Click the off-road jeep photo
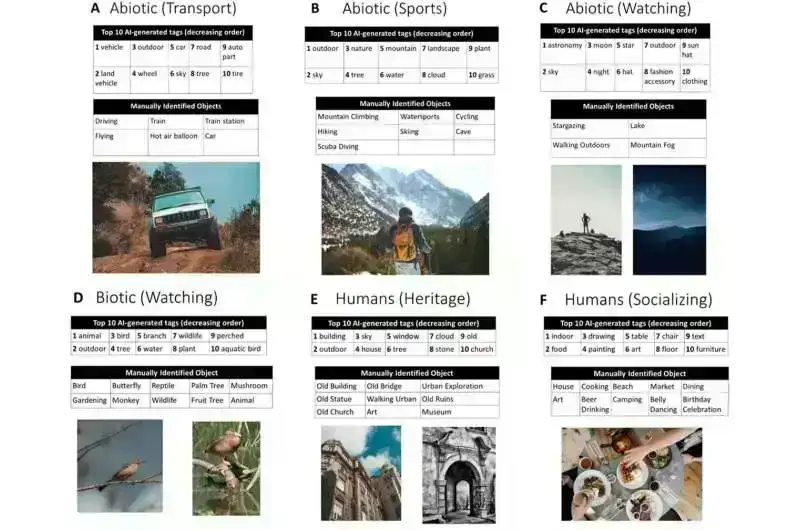 176,217
